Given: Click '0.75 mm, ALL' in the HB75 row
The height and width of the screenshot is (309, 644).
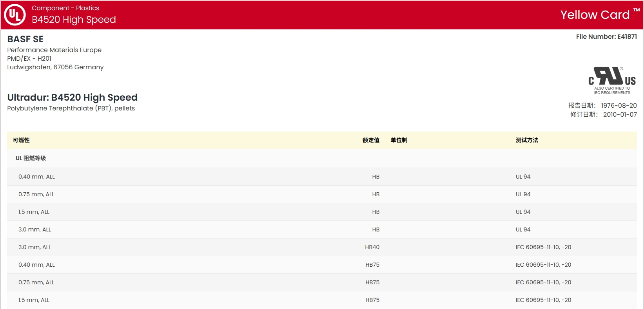Looking at the screenshot, I should click(x=36, y=282).
